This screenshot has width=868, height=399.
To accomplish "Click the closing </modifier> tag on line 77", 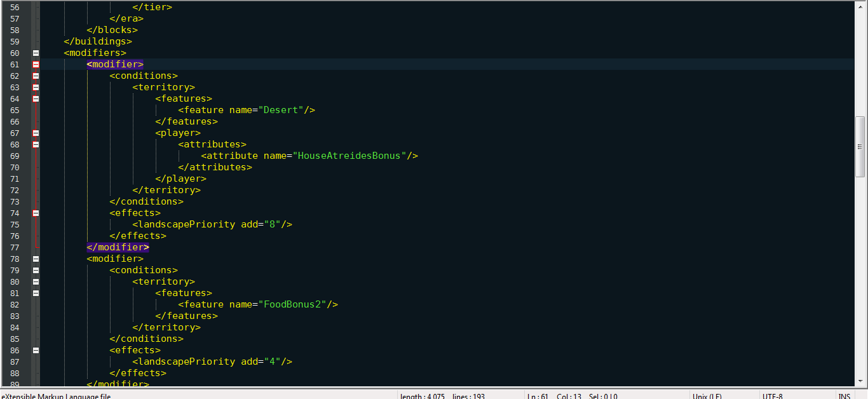I will (x=118, y=248).
